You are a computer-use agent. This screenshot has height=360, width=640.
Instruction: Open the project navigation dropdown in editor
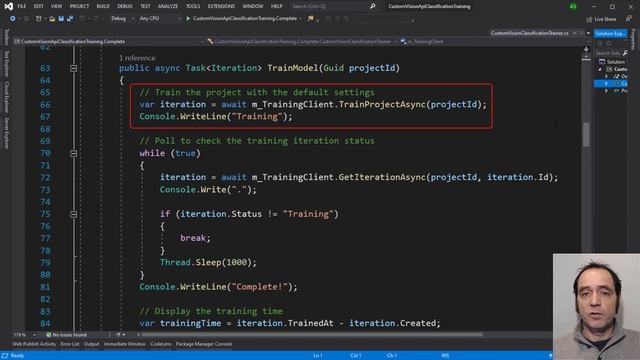(x=109, y=41)
